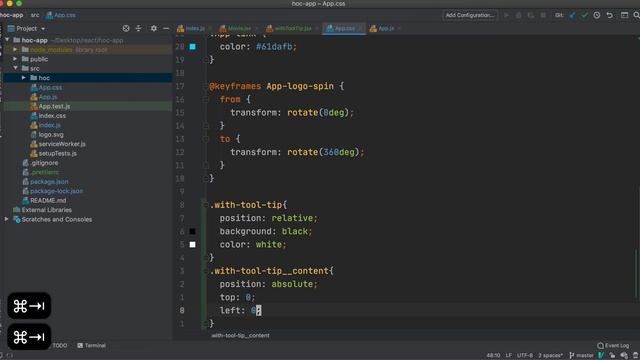Image resolution: width=640 pixels, height=360 pixels.
Task: Fold the .with-tool-tip rule block
Action: (206, 205)
